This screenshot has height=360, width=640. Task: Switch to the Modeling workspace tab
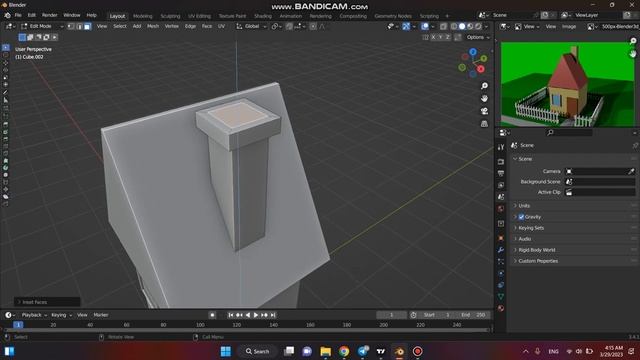tap(142, 16)
